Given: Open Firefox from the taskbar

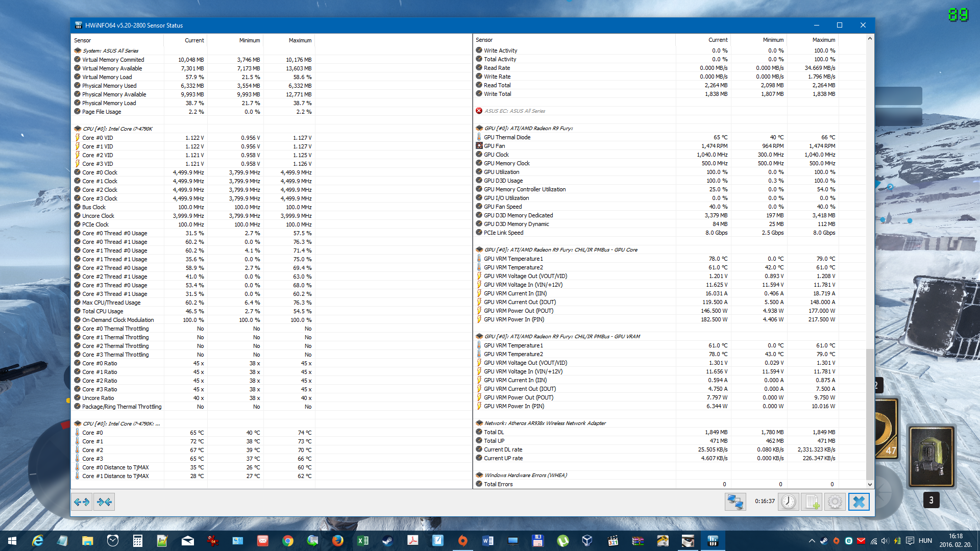Looking at the screenshot, I should point(338,541).
